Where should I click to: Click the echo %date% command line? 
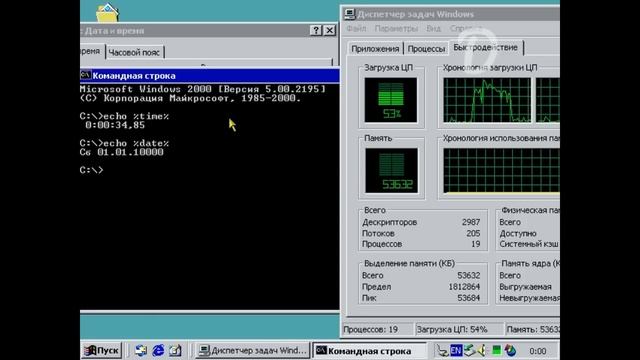coord(124,143)
